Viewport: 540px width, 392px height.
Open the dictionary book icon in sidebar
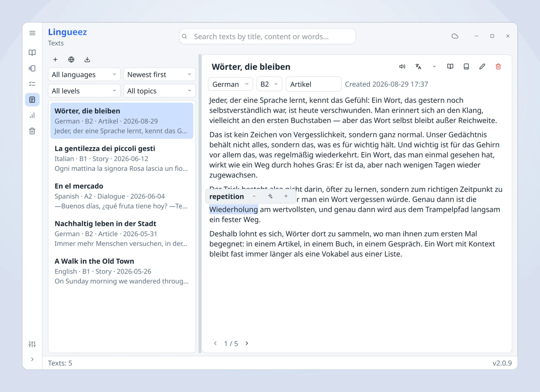tap(32, 53)
